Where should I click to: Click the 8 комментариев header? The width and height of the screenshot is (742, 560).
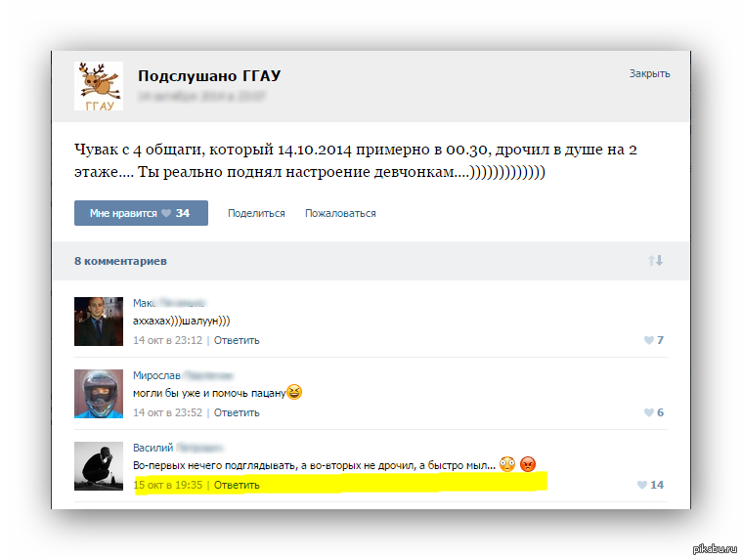click(120, 261)
